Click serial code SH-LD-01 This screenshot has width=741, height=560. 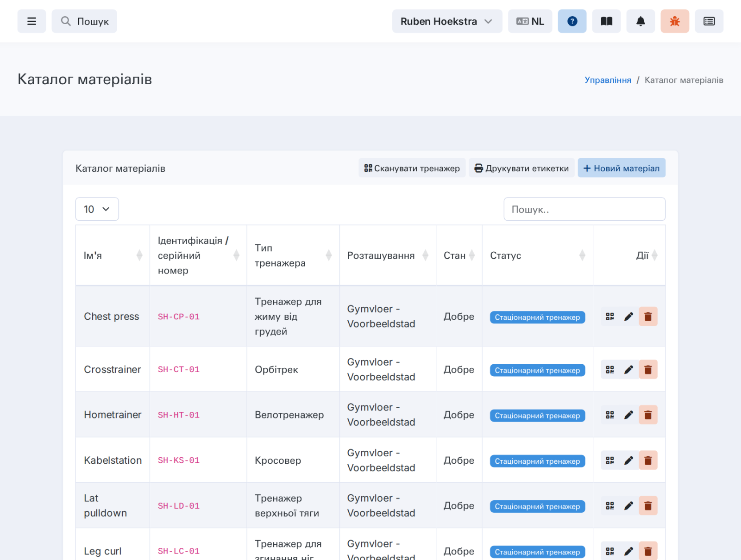point(179,506)
